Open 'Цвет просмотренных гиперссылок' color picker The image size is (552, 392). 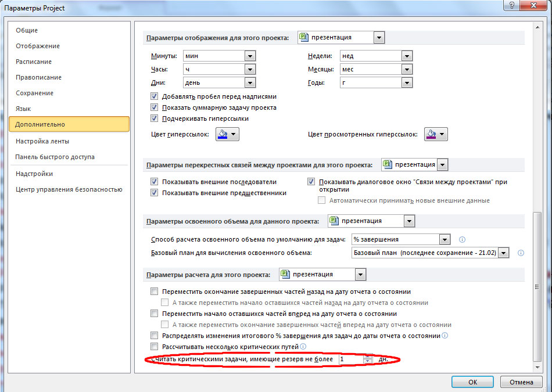click(436, 134)
